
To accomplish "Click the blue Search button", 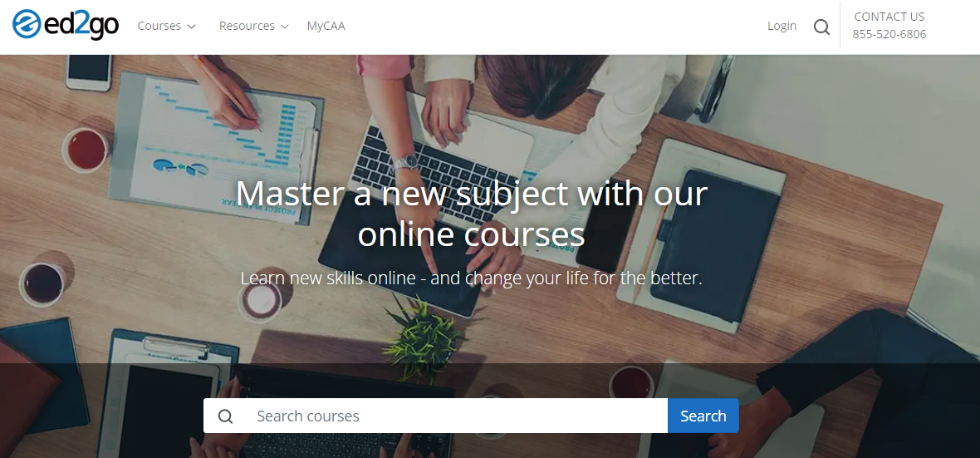I will (703, 416).
